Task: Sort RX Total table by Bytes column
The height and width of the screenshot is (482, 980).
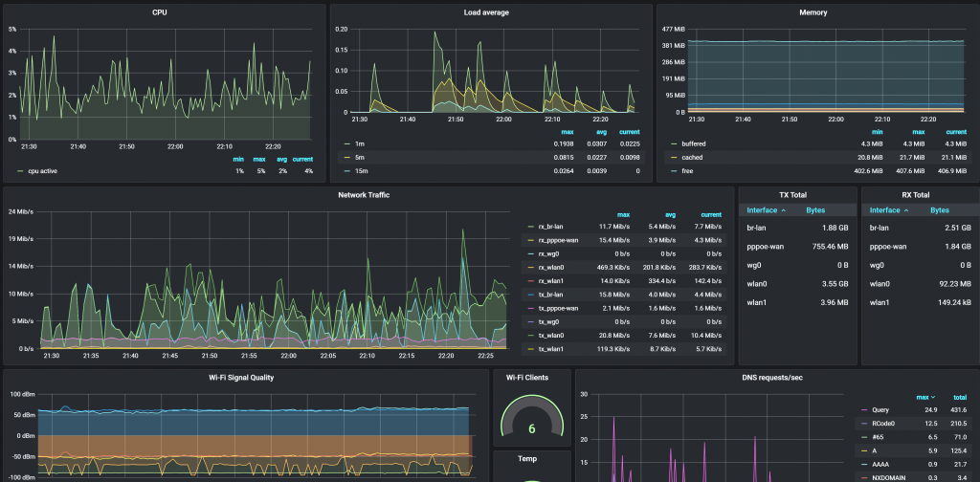Action: pos(940,209)
